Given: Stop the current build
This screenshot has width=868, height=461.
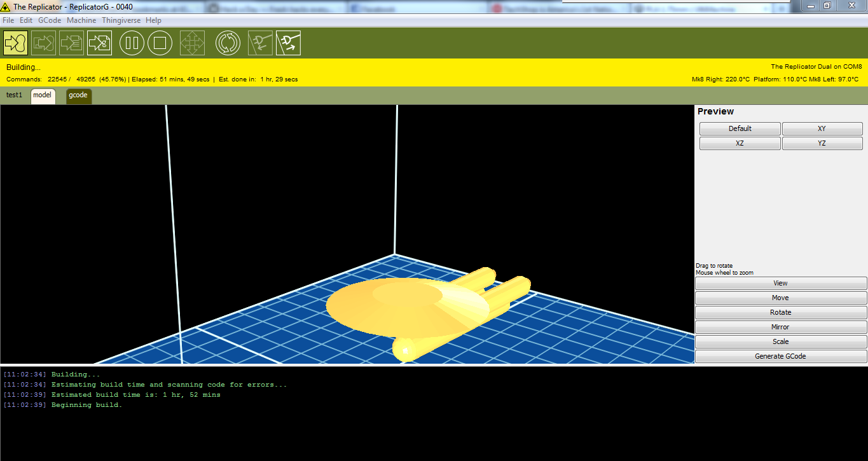Looking at the screenshot, I should point(160,43).
